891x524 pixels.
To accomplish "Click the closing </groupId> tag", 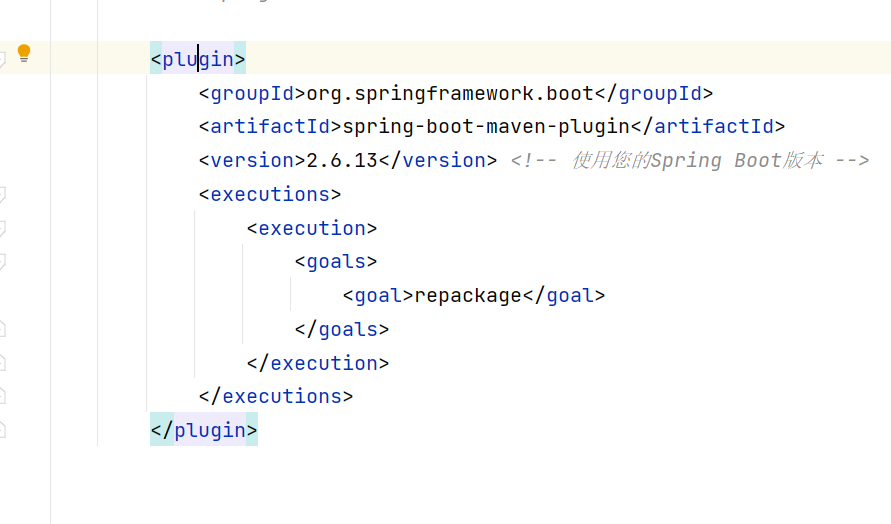I will (x=653, y=93).
